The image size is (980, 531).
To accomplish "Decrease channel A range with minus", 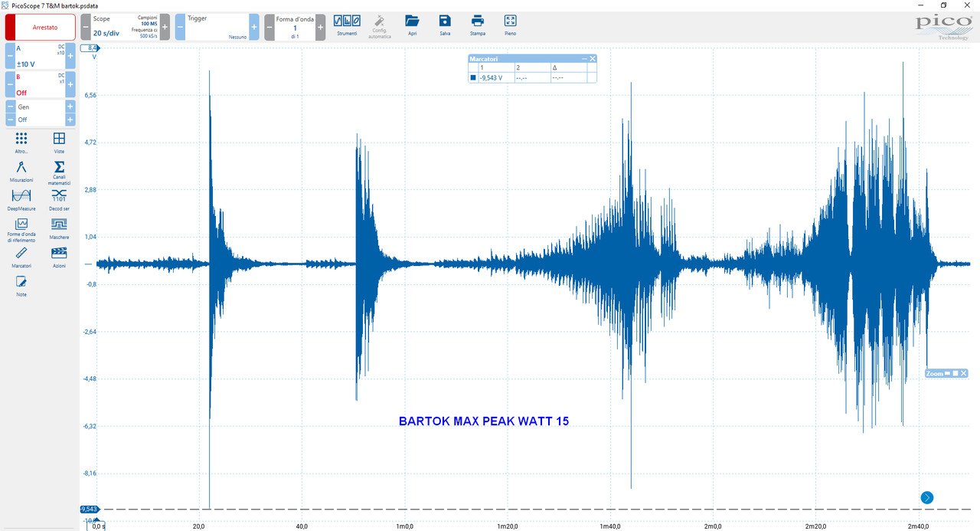I will click(x=10, y=56).
